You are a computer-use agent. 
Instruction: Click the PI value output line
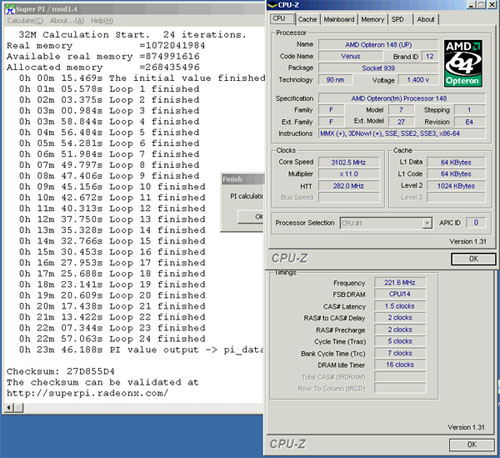click(141, 350)
